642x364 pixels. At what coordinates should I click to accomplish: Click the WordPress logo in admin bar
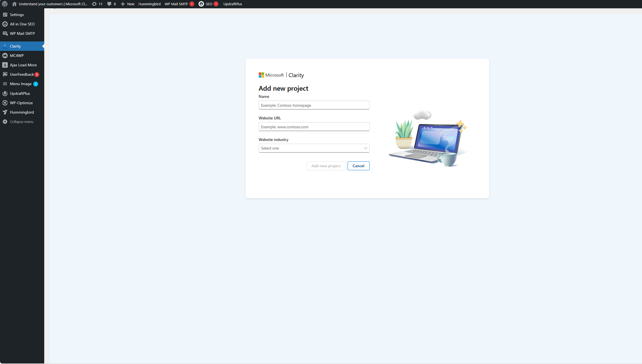point(5,4)
